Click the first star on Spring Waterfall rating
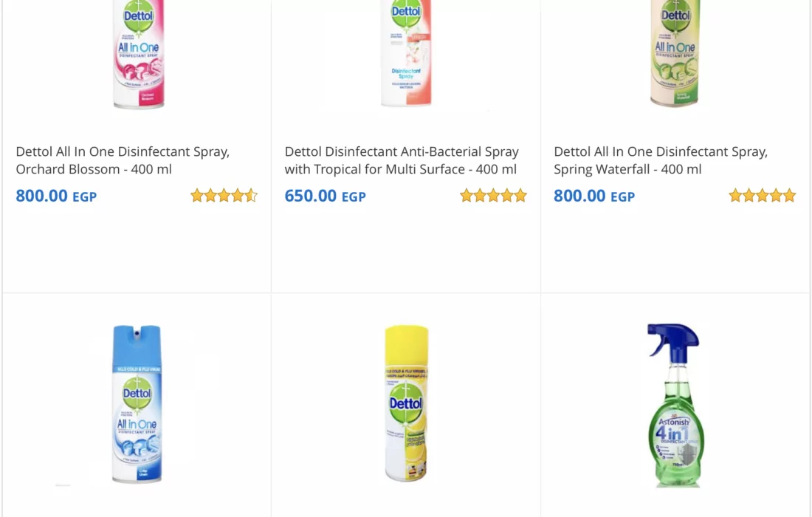Screen dimensions: 812x517 tap(736, 196)
